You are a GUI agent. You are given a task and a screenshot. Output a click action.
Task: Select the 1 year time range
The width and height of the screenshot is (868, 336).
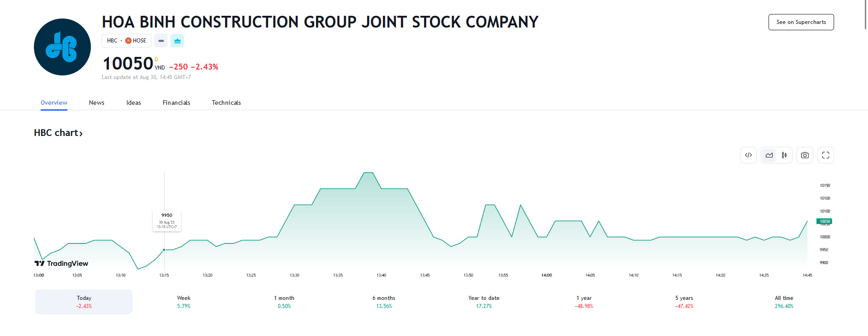pos(584,302)
